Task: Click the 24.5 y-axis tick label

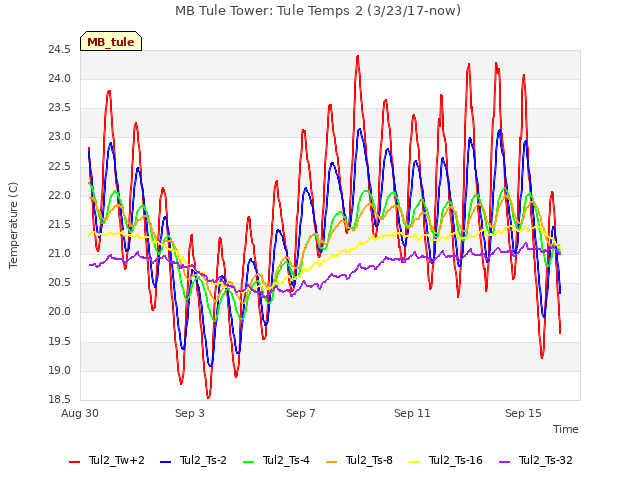Action: coord(60,50)
